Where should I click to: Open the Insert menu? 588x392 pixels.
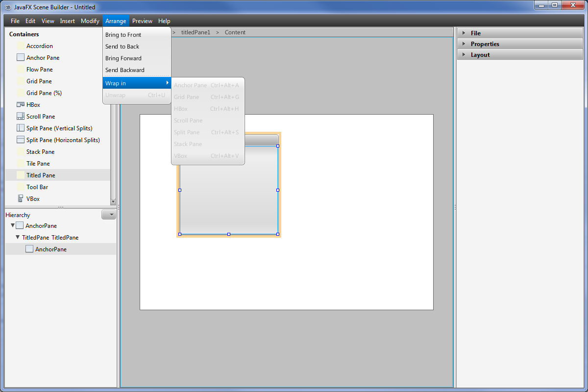point(68,21)
